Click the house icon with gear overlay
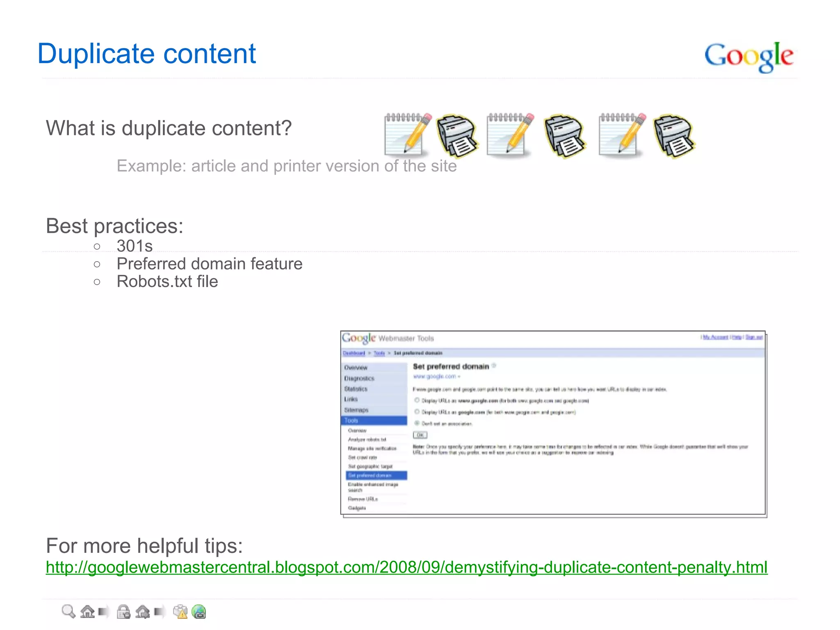 (142, 612)
